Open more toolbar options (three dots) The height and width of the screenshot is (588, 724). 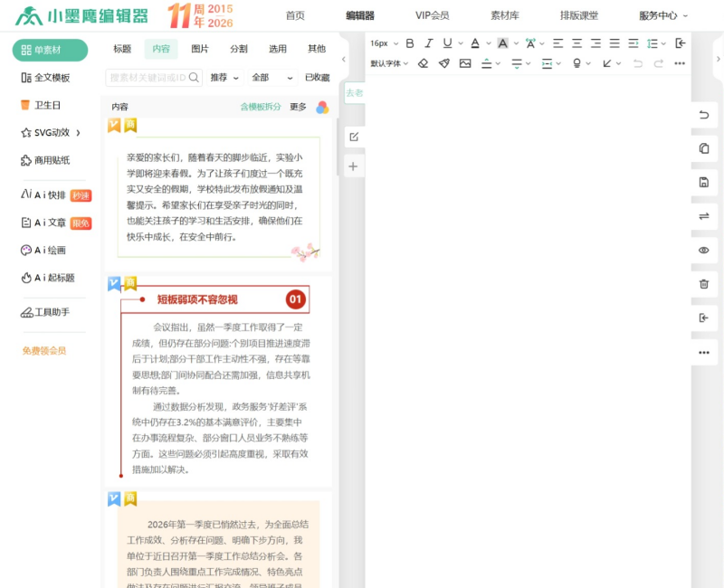point(680,63)
